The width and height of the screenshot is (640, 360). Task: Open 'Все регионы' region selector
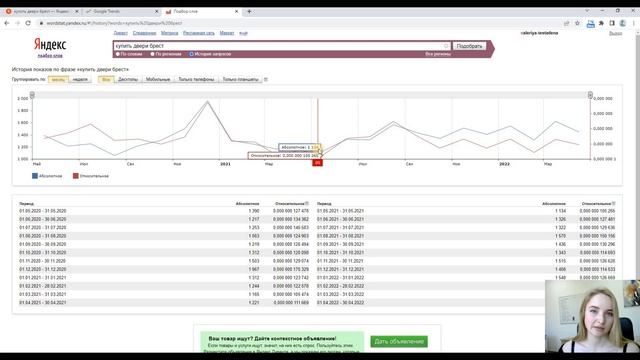click(x=438, y=54)
